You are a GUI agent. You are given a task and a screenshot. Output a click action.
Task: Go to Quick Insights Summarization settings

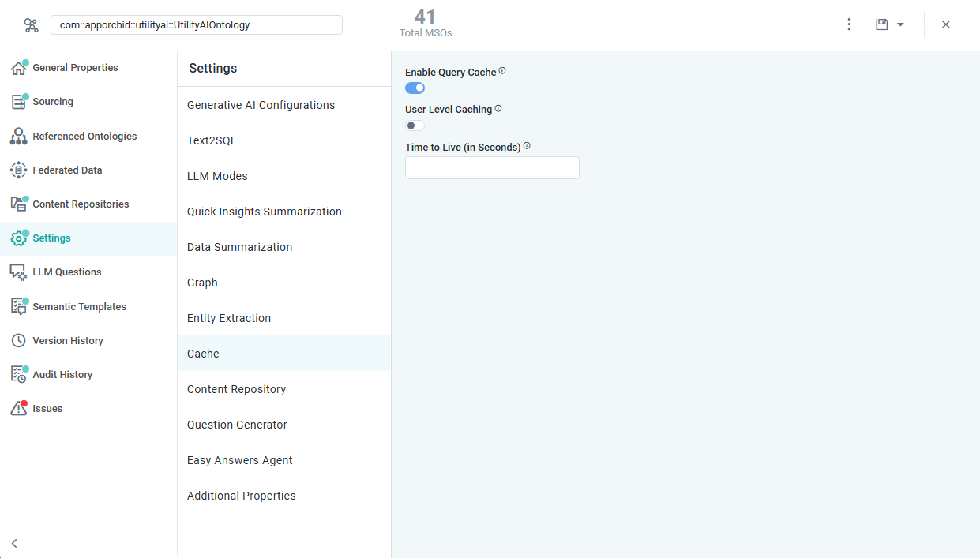coord(284,212)
